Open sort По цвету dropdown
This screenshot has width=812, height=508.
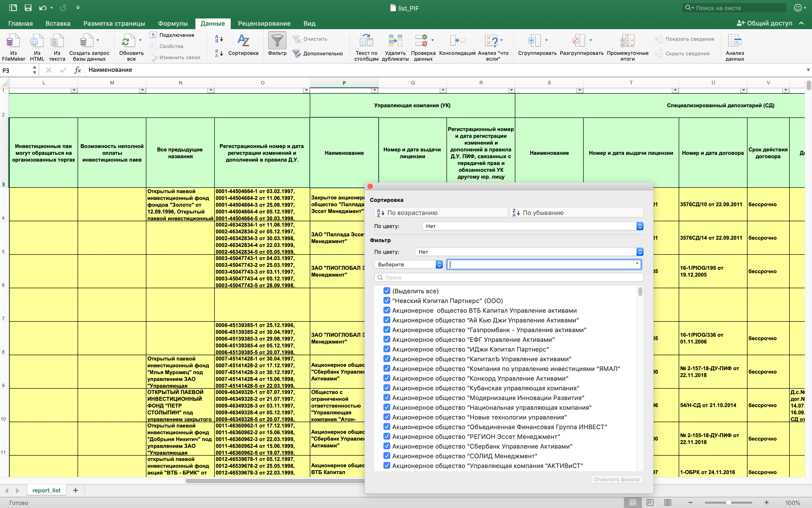533,226
